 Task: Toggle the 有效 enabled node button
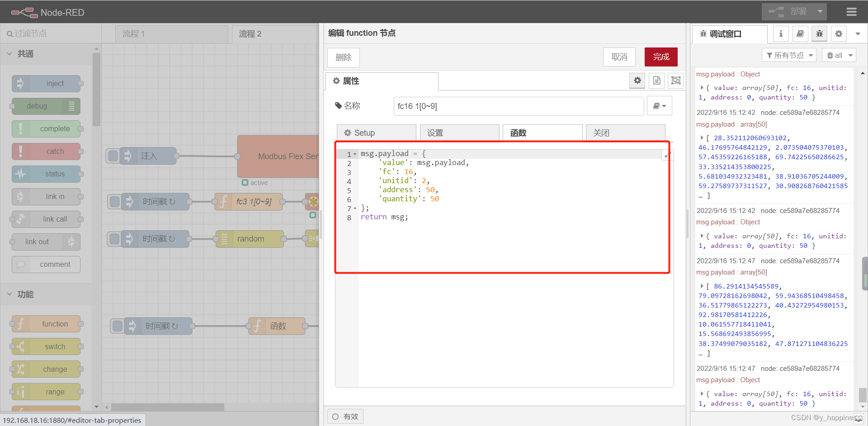(345, 417)
